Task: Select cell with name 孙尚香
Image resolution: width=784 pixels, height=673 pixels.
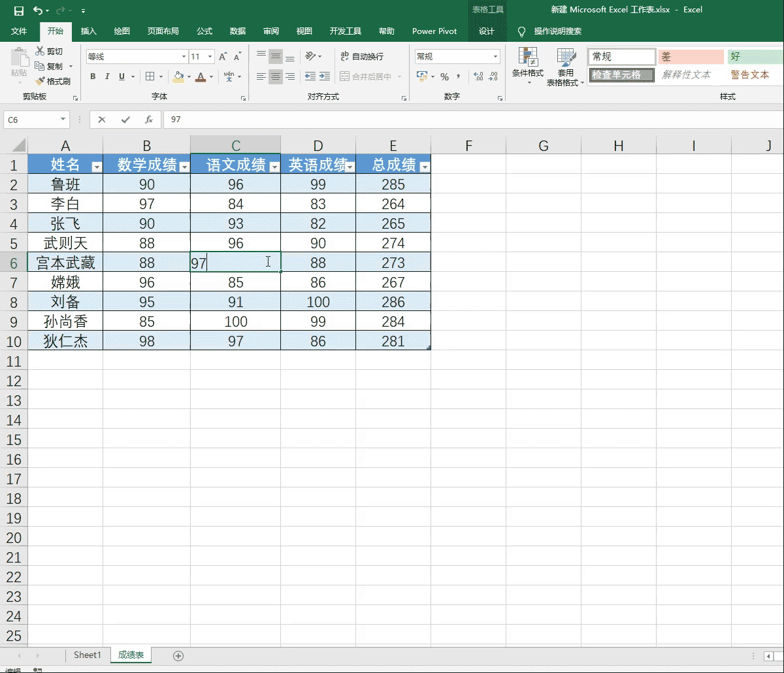Action: (x=65, y=321)
